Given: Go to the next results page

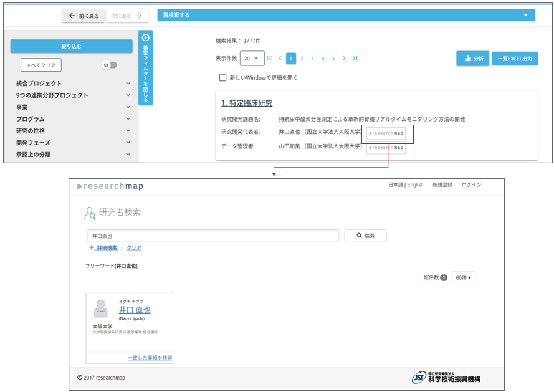Looking at the screenshot, I should [x=344, y=59].
